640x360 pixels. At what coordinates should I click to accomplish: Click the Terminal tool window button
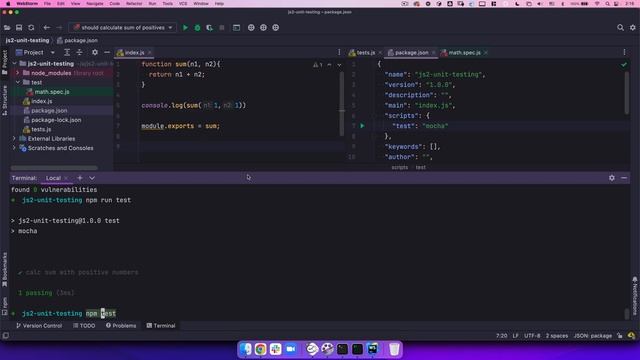click(x=161, y=326)
